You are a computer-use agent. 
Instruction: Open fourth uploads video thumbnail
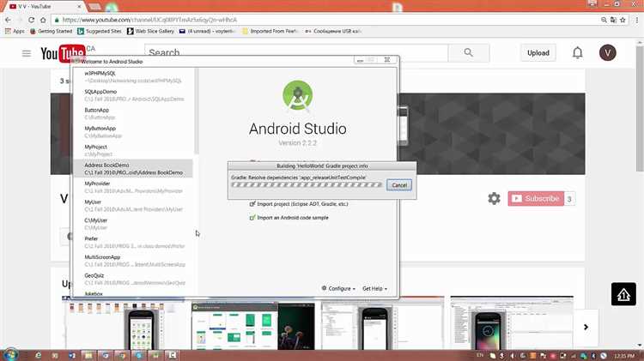tap(512, 323)
